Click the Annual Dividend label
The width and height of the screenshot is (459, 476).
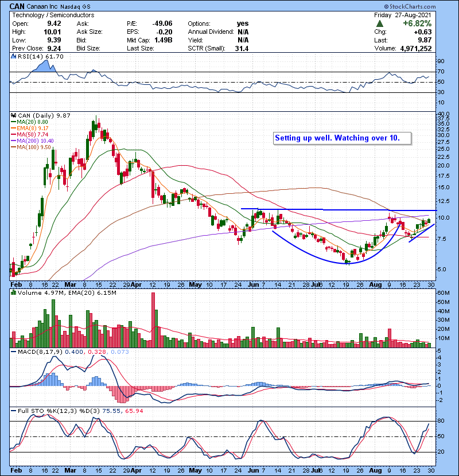point(211,32)
